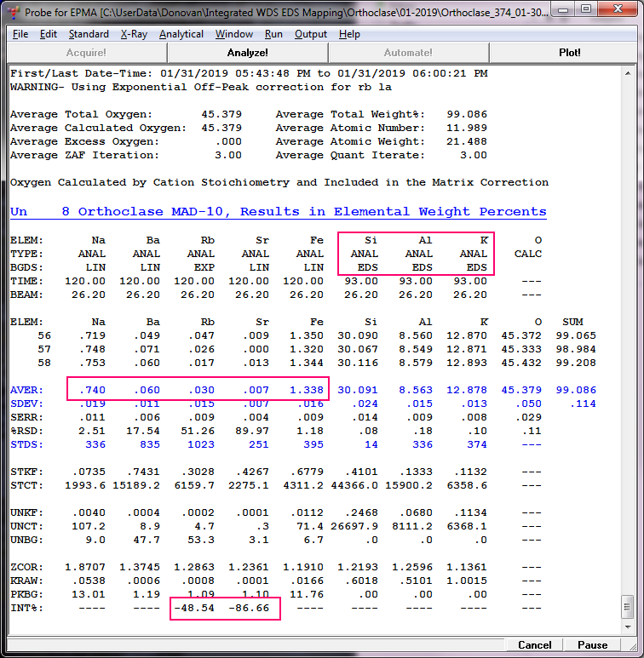Viewport: 644px width, 658px height.
Task: Click the Probe for EPMA title bar icon
Action: tap(13, 12)
